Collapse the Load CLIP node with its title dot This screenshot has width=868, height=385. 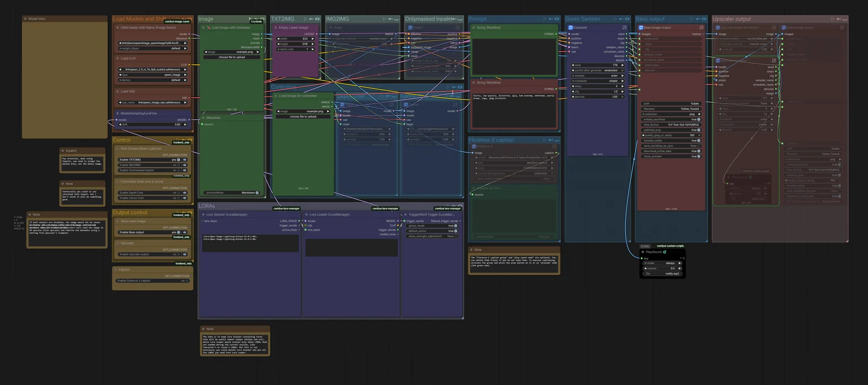point(117,58)
